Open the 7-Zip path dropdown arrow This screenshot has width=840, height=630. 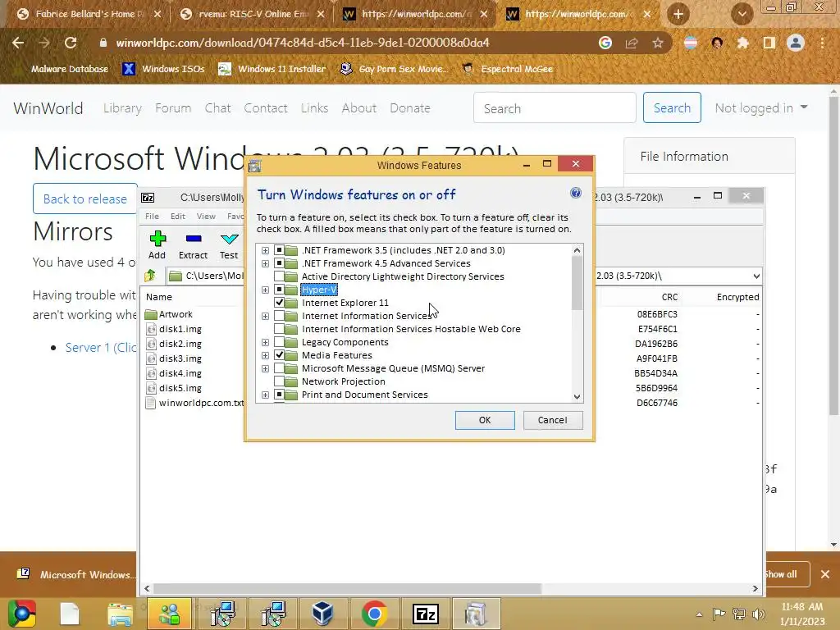(x=756, y=276)
